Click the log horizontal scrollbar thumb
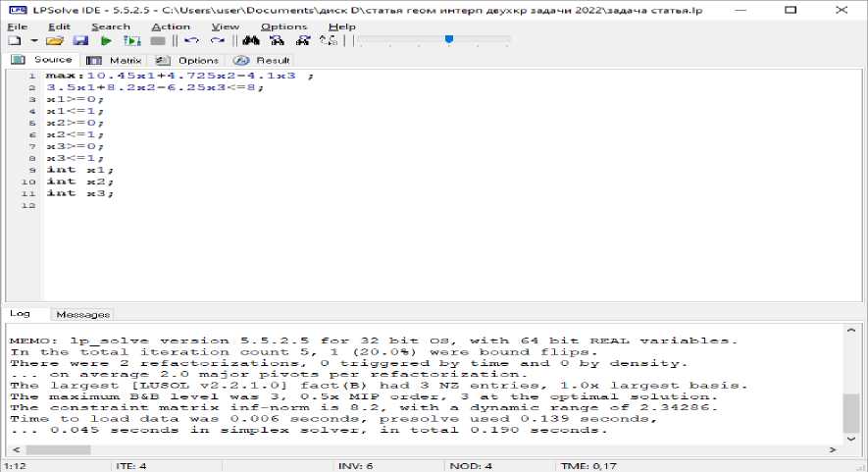Viewport: 868px width, 472px height. point(58,449)
